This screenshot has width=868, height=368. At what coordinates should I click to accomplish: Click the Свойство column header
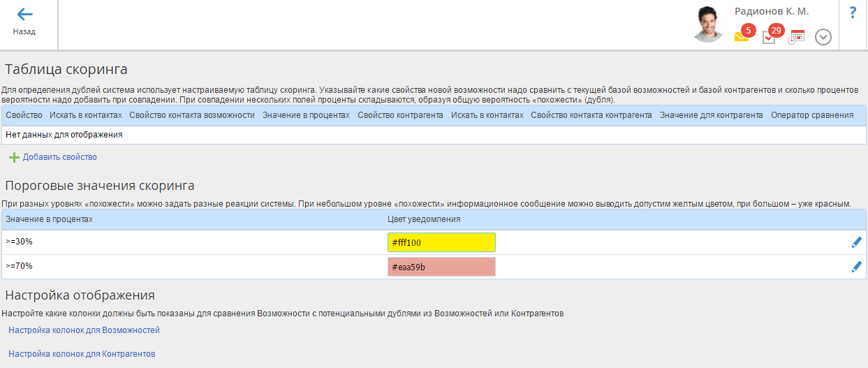click(24, 115)
